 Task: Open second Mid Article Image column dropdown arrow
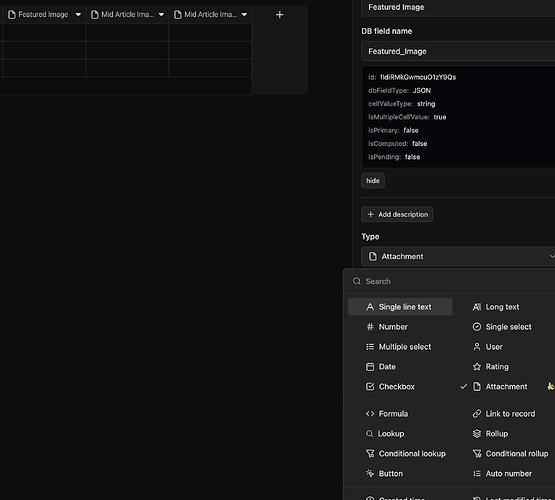point(244,15)
